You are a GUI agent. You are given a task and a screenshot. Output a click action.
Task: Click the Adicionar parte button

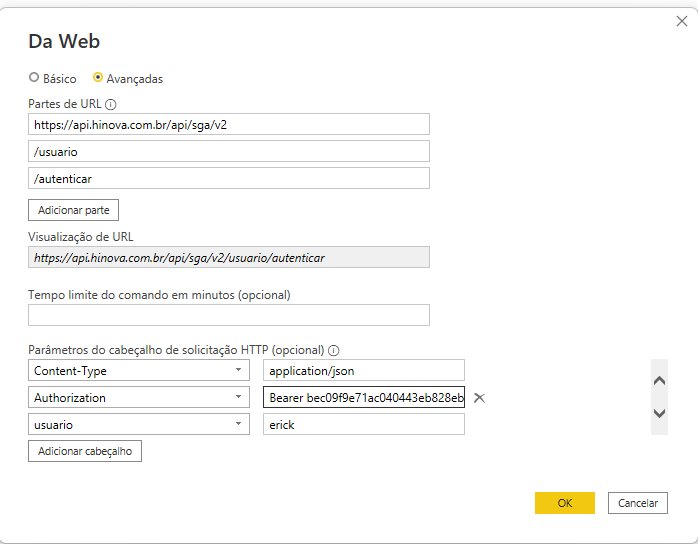point(73,210)
